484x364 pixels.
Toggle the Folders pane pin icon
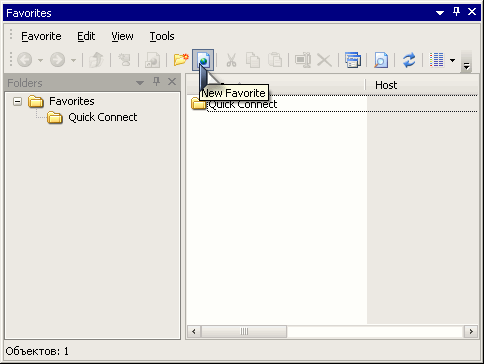tap(156, 82)
